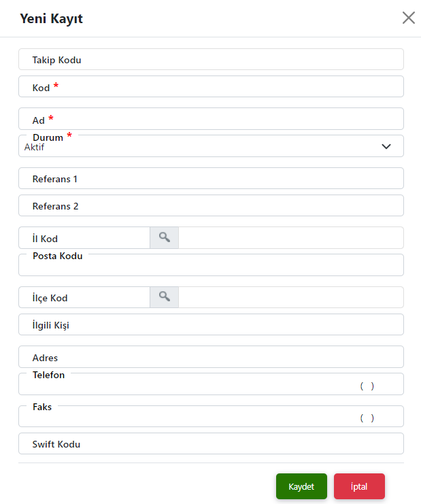Click the İlçe Kod search magnifier icon
This screenshot has height=504, width=421.
(164, 297)
